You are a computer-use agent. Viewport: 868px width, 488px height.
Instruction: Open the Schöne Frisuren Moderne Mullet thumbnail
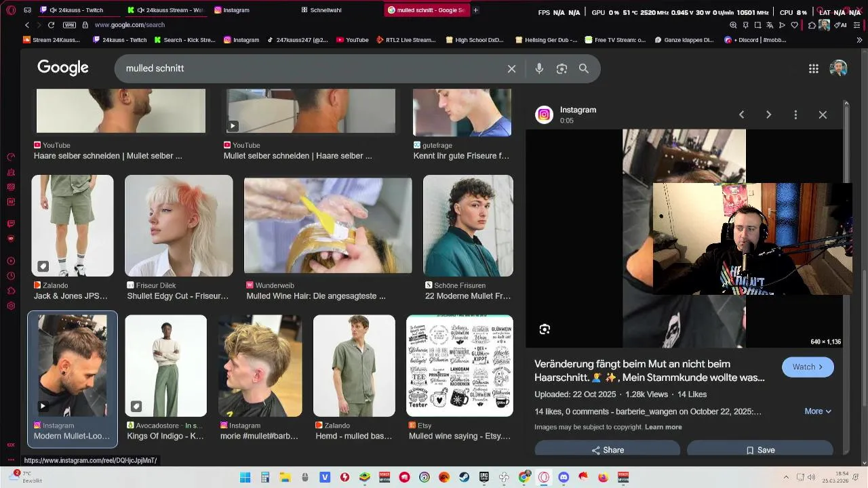pos(468,226)
